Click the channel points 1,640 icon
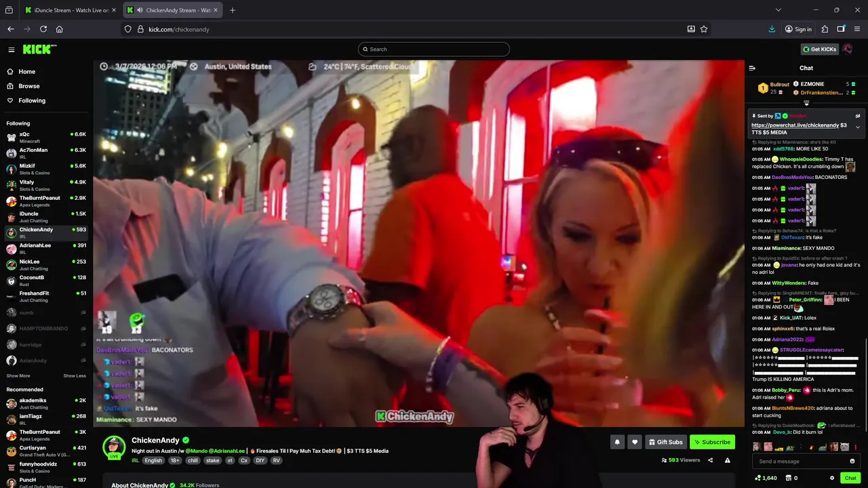Image resolution: width=868 pixels, height=488 pixels. [764, 478]
